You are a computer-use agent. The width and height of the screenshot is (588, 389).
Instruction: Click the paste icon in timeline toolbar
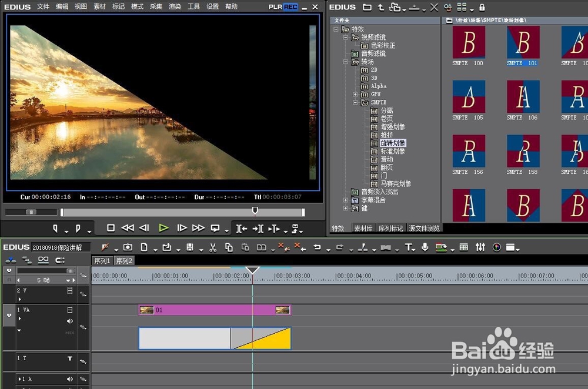point(245,247)
